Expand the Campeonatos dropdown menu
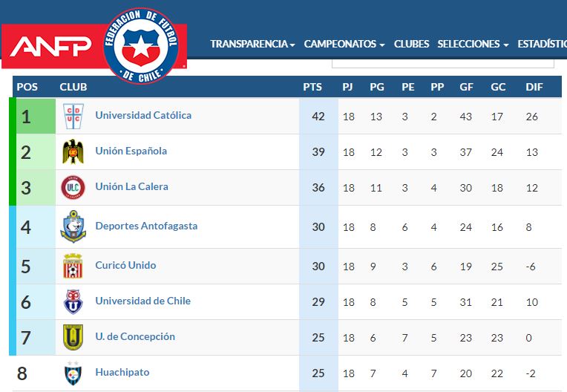This screenshot has height=392, width=567. point(344,44)
